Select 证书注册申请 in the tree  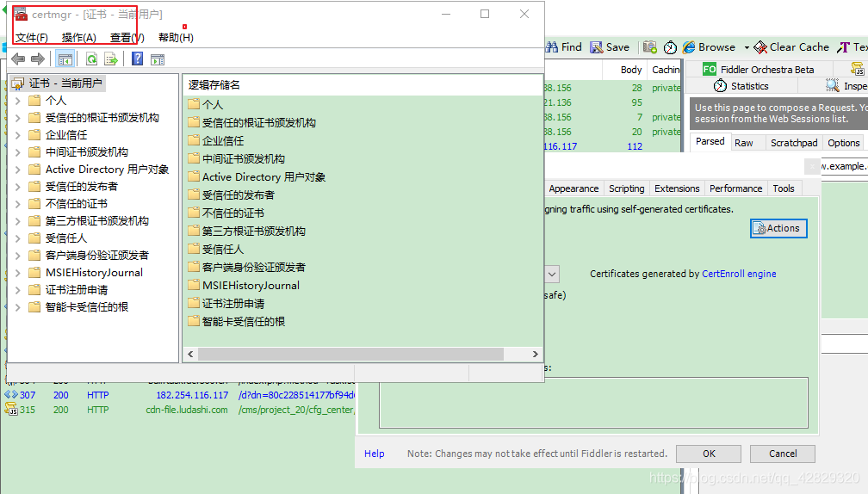(77, 290)
